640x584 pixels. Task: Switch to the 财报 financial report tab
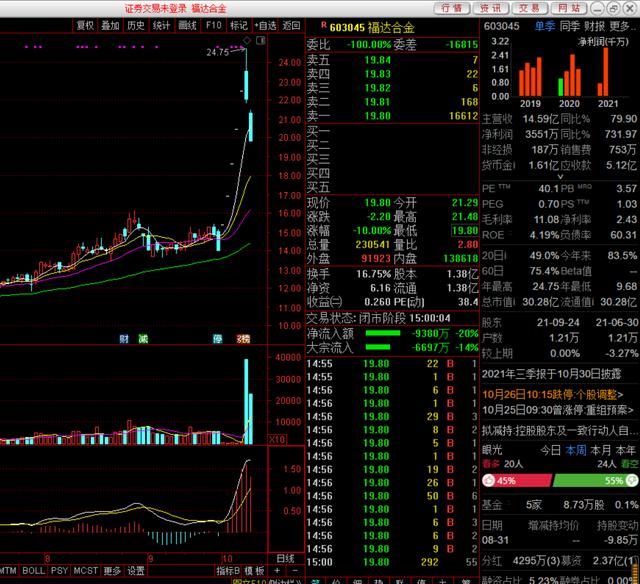[x=594, y=27]
